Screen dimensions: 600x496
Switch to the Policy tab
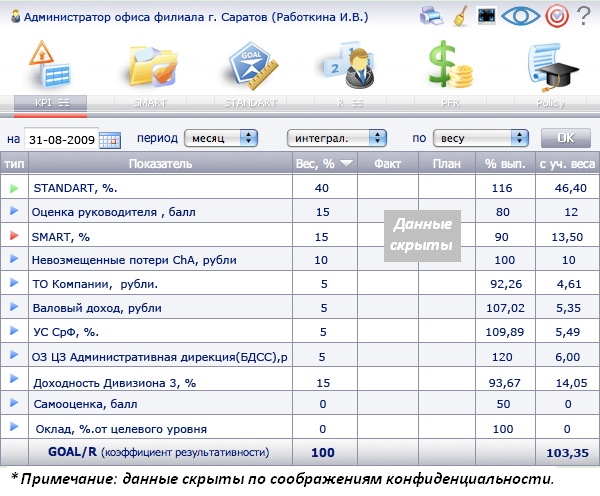[550, 103]
